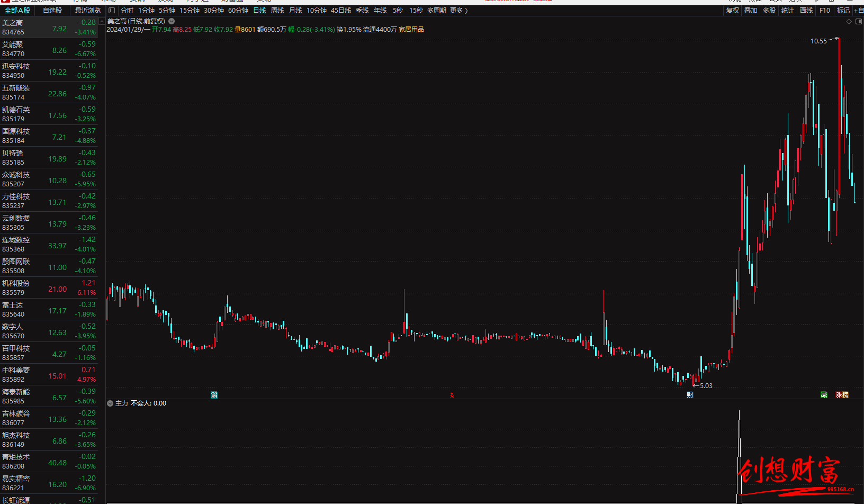This screenshot has height=504, width=864.
Task: Click the 复权 toolbar button
Action: click(x=733, y=10)
